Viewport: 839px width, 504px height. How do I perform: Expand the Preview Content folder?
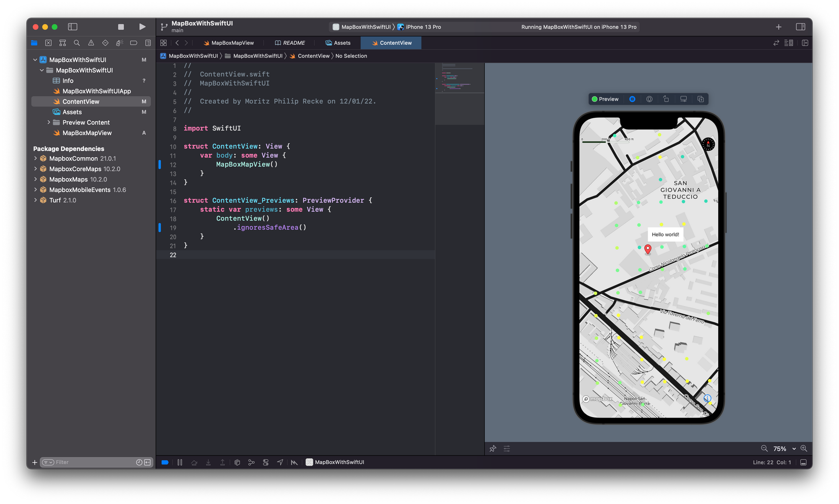click(x=49, y=122)
